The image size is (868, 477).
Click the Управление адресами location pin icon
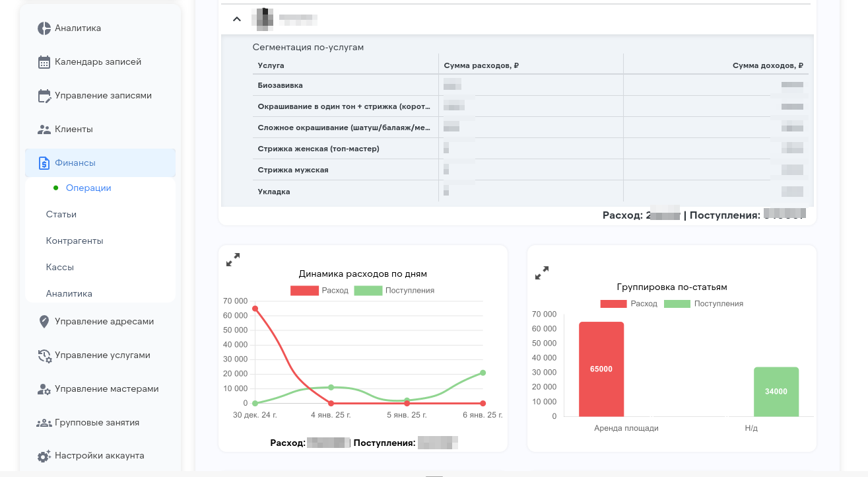point(44,321)
